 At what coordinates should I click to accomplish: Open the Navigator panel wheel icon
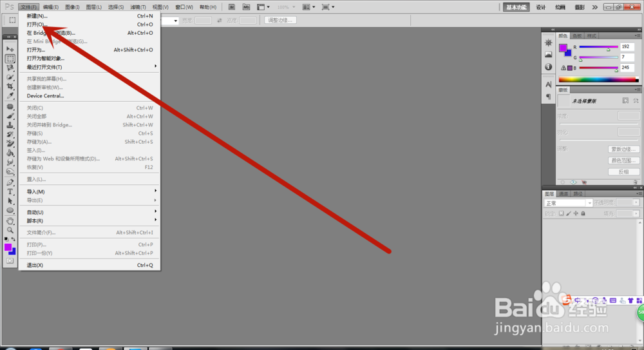[x=548, y=43]
